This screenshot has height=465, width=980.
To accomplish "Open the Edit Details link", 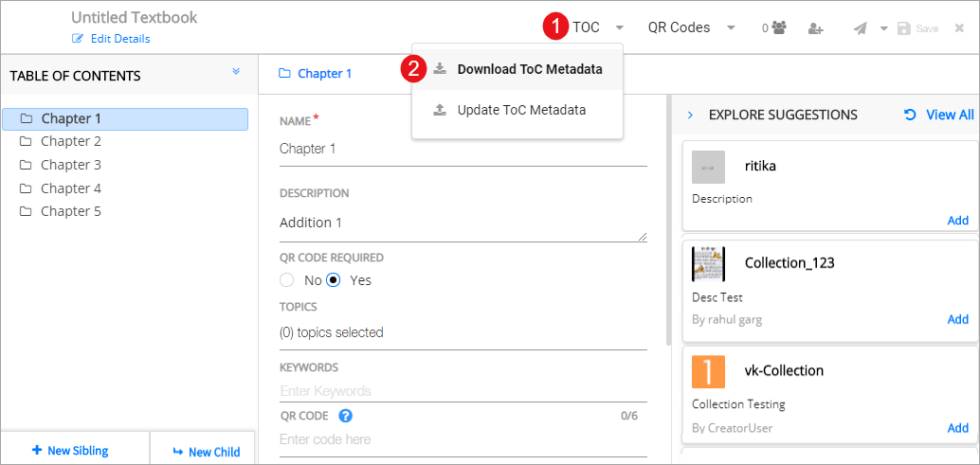I will pyautogui.click(x=111, y=39).
